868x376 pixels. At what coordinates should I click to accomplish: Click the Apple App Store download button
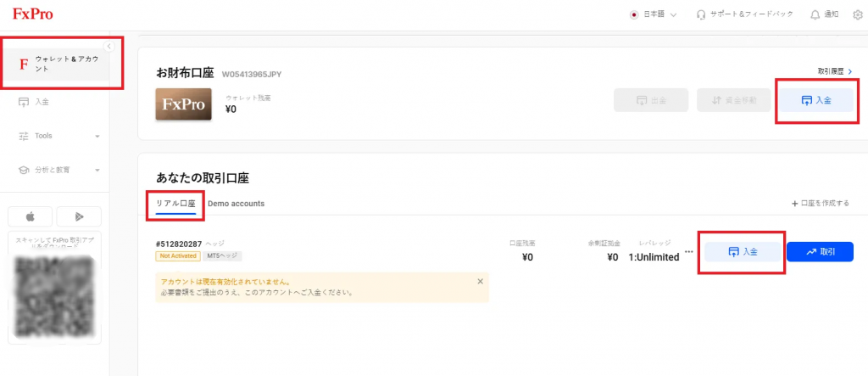pos(31,216)
